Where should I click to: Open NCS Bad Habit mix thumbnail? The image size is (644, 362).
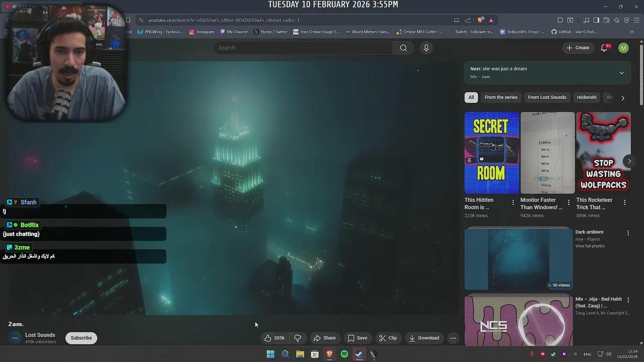518,321
